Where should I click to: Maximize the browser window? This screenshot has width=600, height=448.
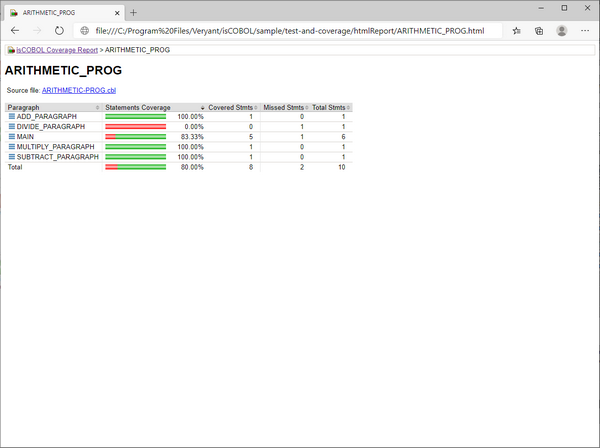coord(564,8)
